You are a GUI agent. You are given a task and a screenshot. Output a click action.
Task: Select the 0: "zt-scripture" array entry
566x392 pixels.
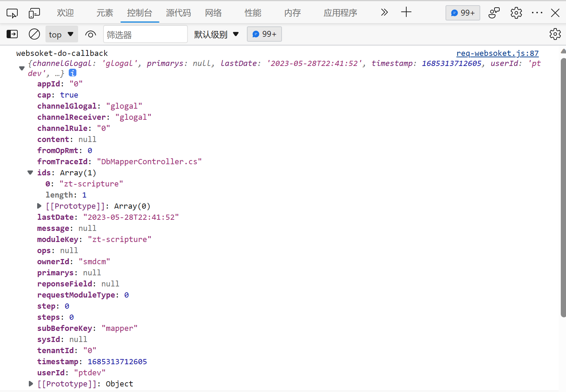pyautogui.click(x=84, y=184)
